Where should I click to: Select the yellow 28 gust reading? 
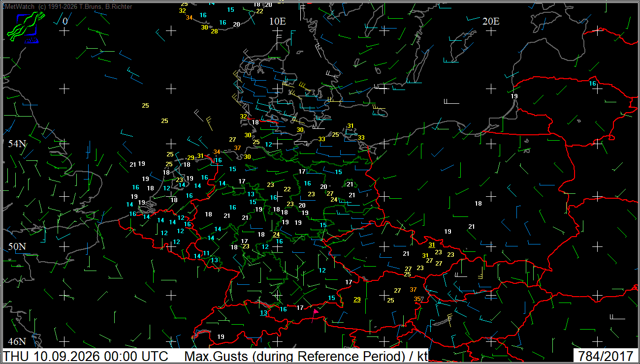point(214,31)
